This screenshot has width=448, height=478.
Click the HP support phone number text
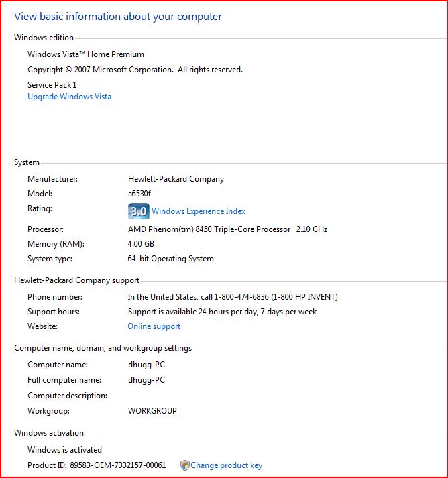(x=233, y=297)
